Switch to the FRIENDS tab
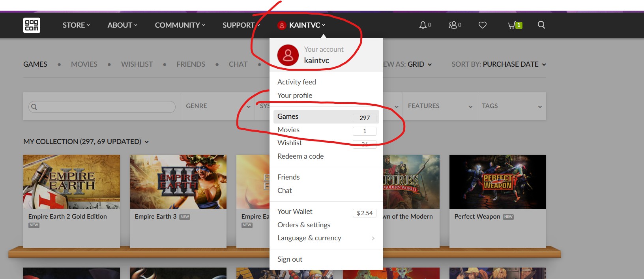This screenshot has height=279, width=644. (x=191, y=64)
